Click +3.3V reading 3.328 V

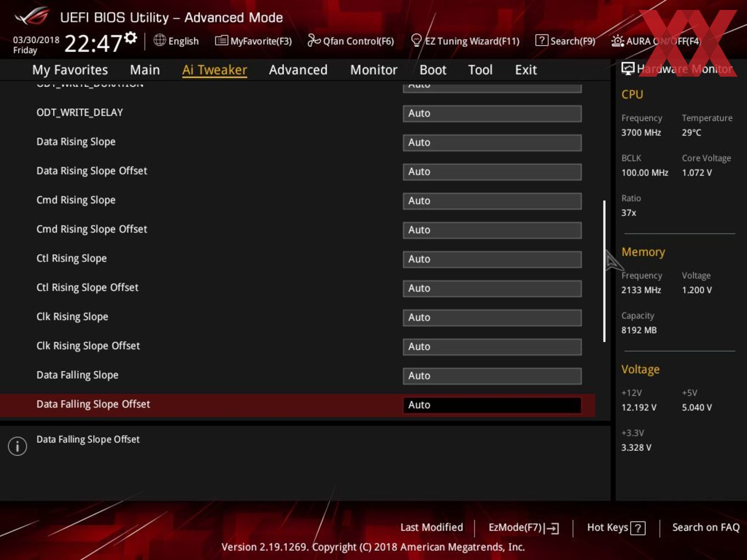click(636, 447)
